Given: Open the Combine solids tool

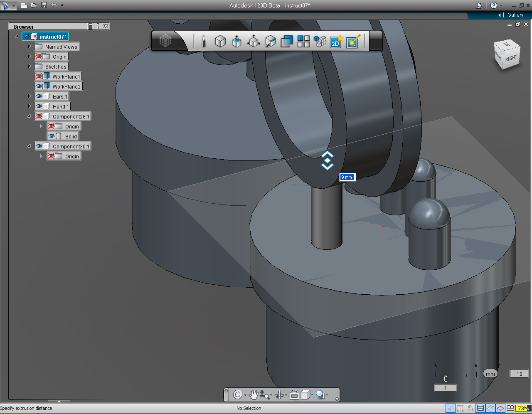Looking at the screenshot, I should pos(287,41).
